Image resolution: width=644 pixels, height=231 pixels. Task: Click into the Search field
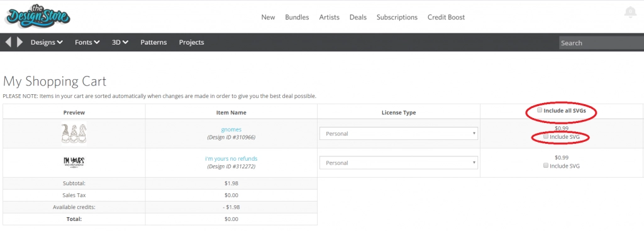tap(601, 43)
